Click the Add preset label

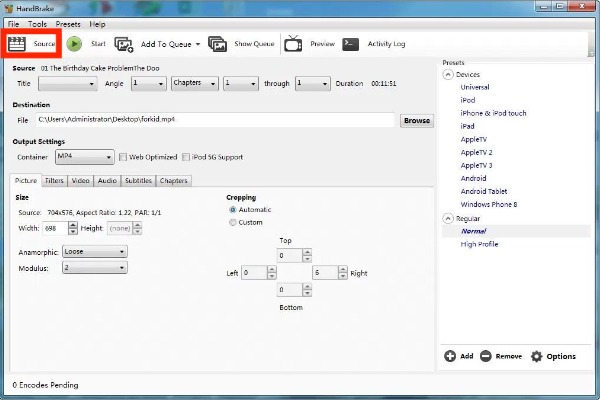pyautogui.click(x=466, y=356)
